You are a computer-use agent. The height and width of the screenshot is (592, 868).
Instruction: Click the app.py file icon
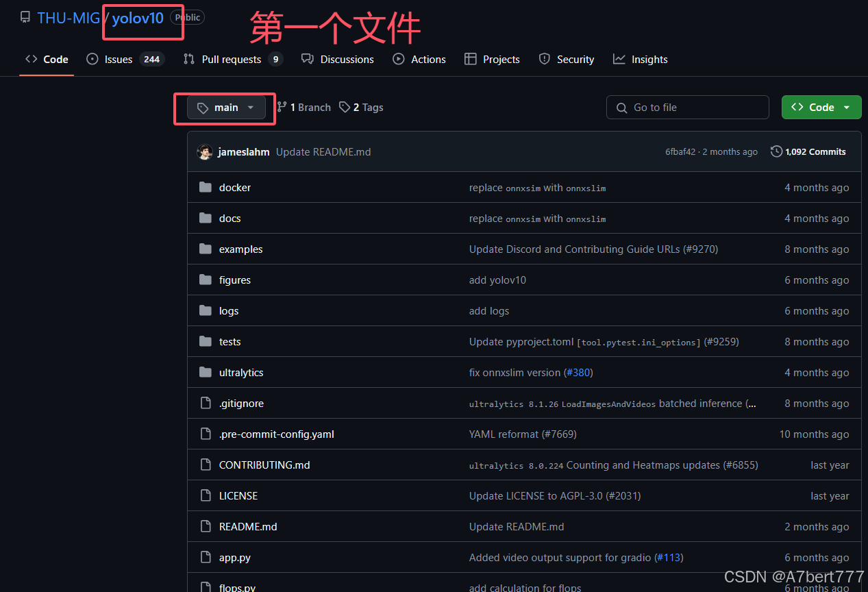click(205, 557)
